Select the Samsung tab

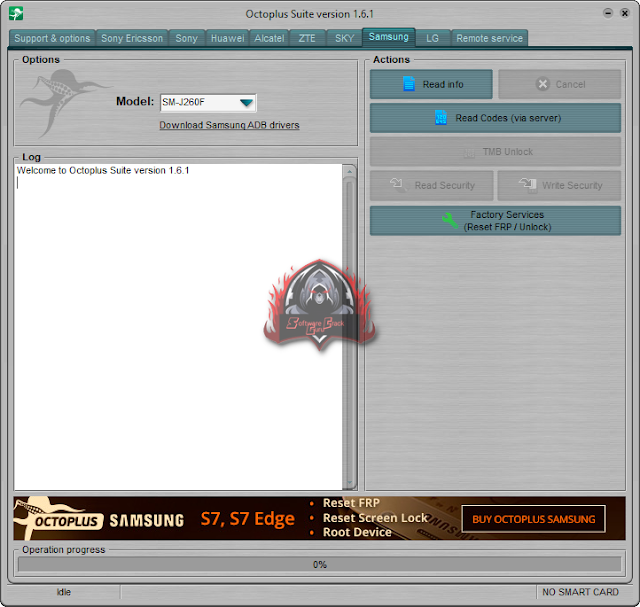coord(389,37)
